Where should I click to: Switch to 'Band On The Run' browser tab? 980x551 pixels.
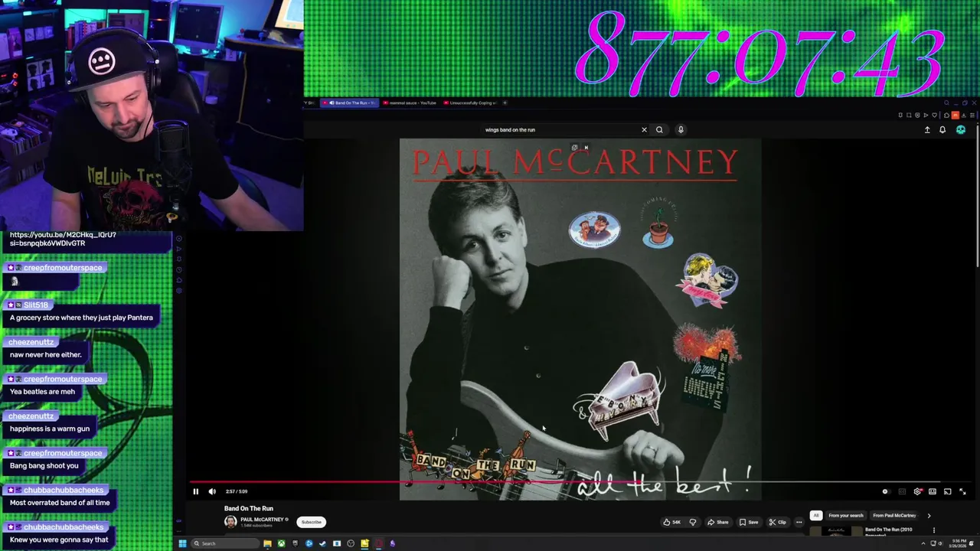click(x=350, y=103)
